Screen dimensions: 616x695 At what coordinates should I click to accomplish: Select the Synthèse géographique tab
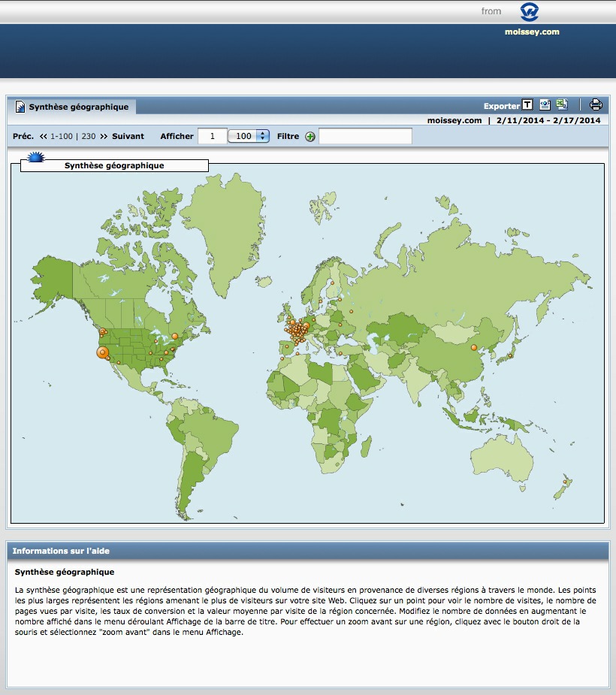pyautogui.click(x=72, y=107)
